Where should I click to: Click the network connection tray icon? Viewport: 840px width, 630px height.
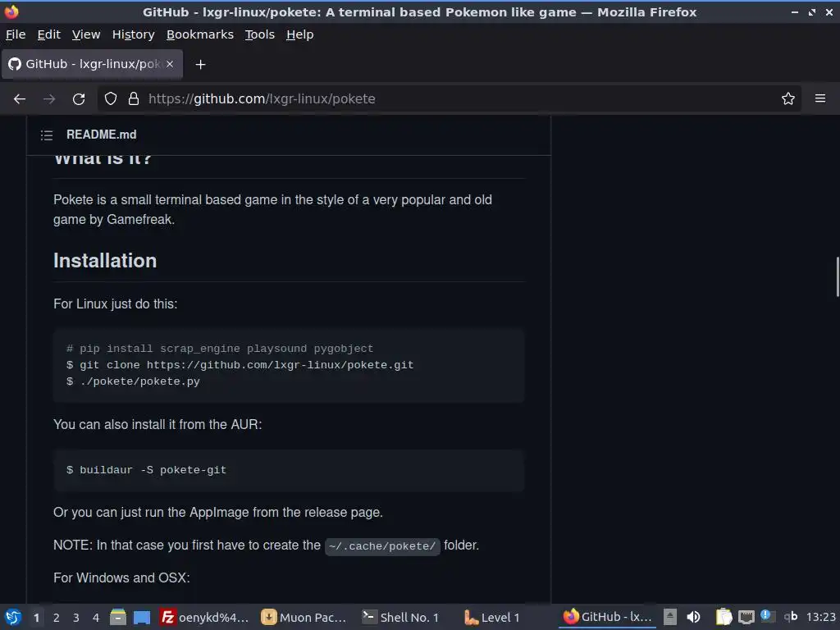tap(746, 617)
